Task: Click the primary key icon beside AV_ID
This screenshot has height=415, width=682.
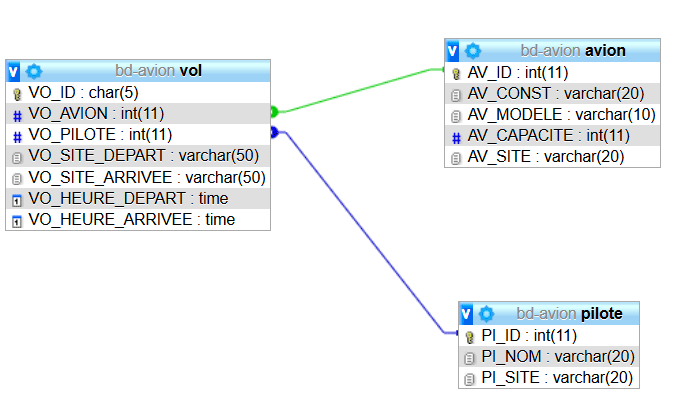Action: coord(456,73)
